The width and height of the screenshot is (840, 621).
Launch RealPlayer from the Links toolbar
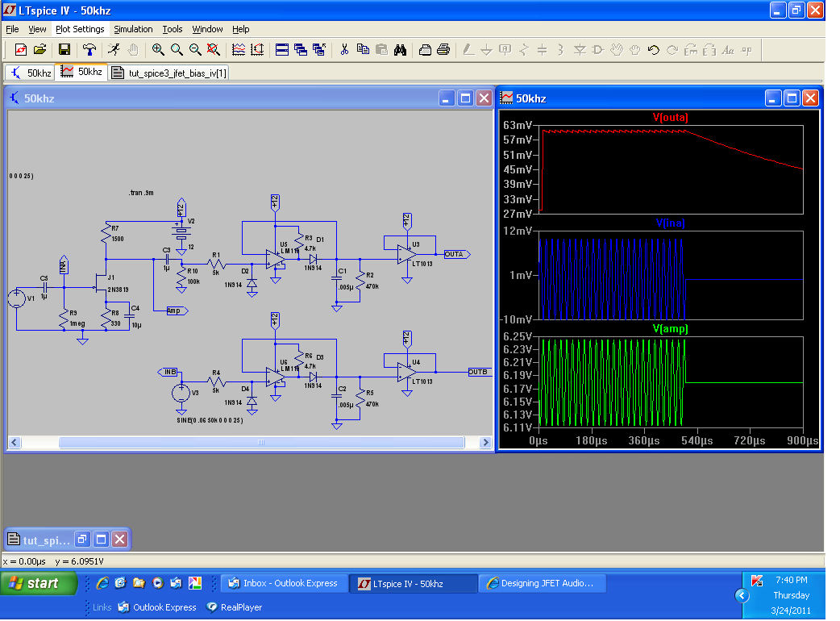click(235, 607)
